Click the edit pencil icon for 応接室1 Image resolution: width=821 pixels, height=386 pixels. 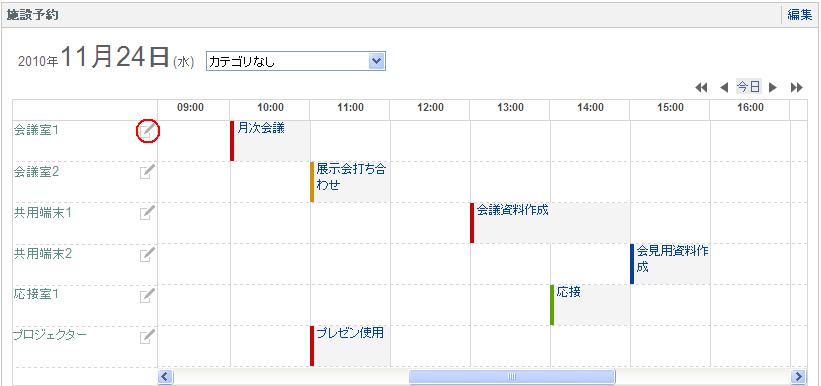pyautogui.click(x=148, y=295)
